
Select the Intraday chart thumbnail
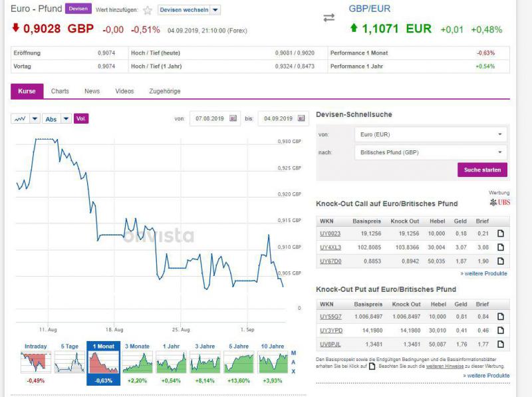point(36,362)
